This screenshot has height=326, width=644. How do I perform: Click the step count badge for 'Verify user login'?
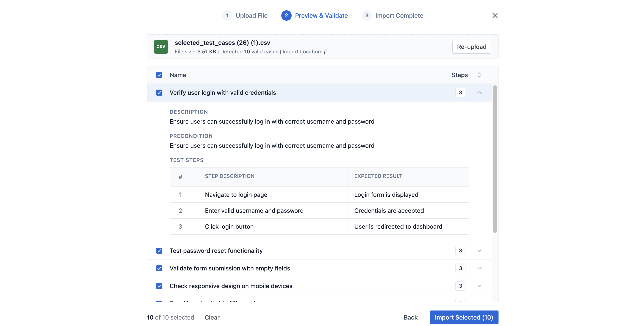(460, 93)
